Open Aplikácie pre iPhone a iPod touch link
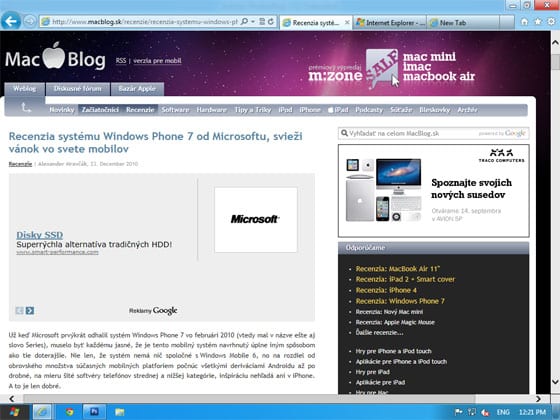 point(401,361)
